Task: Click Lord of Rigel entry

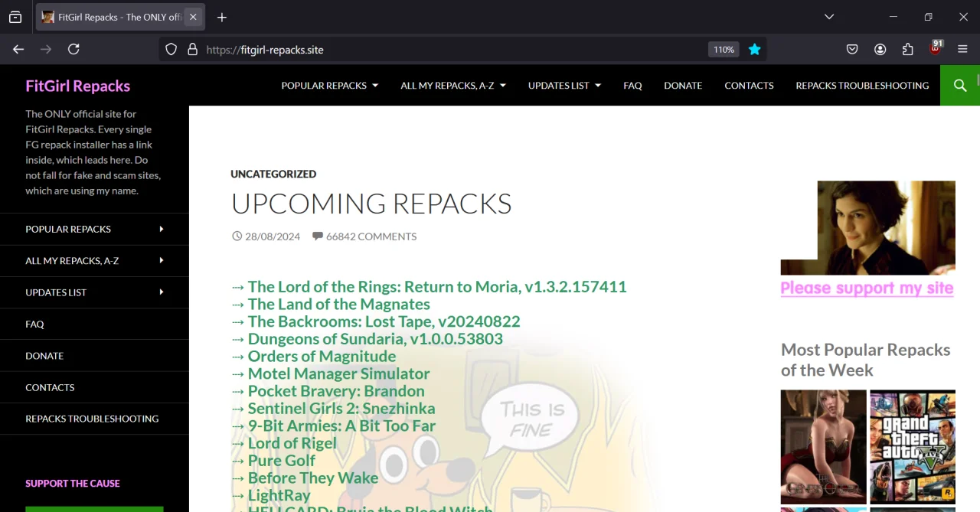Action: click(x=292, y=443)
